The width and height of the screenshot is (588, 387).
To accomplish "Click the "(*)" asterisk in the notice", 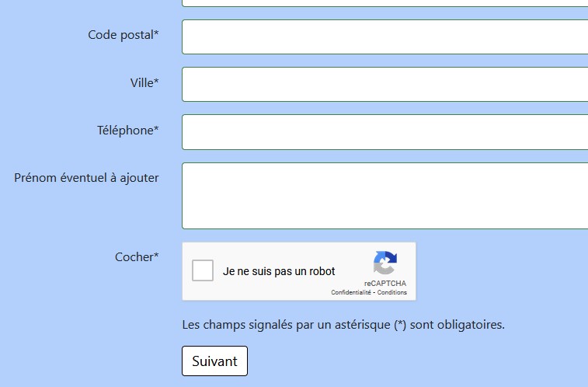I will [399, 324].
